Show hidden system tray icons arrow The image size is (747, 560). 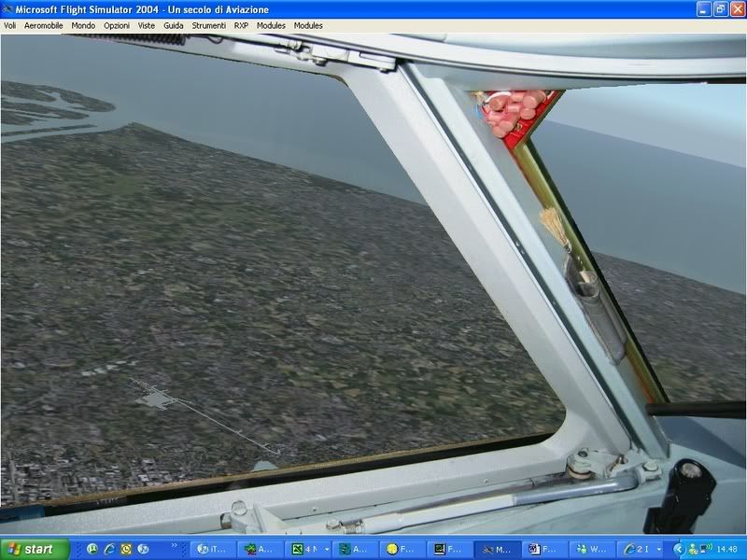(x=679, y=549)
